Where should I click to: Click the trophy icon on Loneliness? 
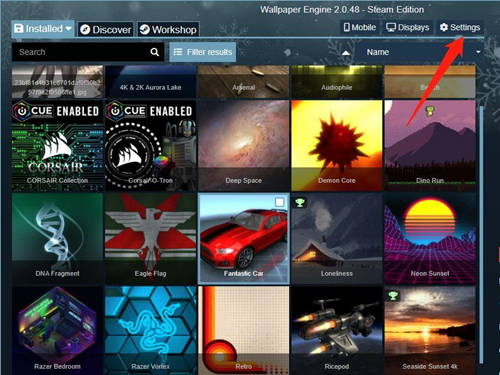[300, 202]
